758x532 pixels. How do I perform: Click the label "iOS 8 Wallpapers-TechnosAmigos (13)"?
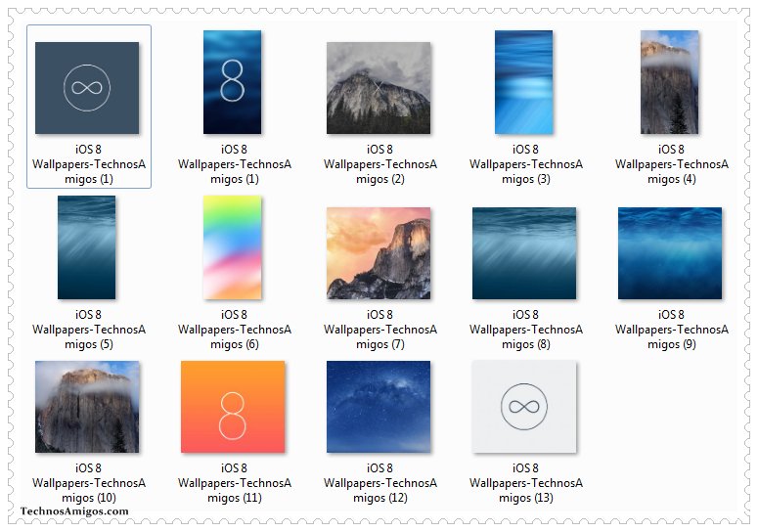click(x=526, y=483)
